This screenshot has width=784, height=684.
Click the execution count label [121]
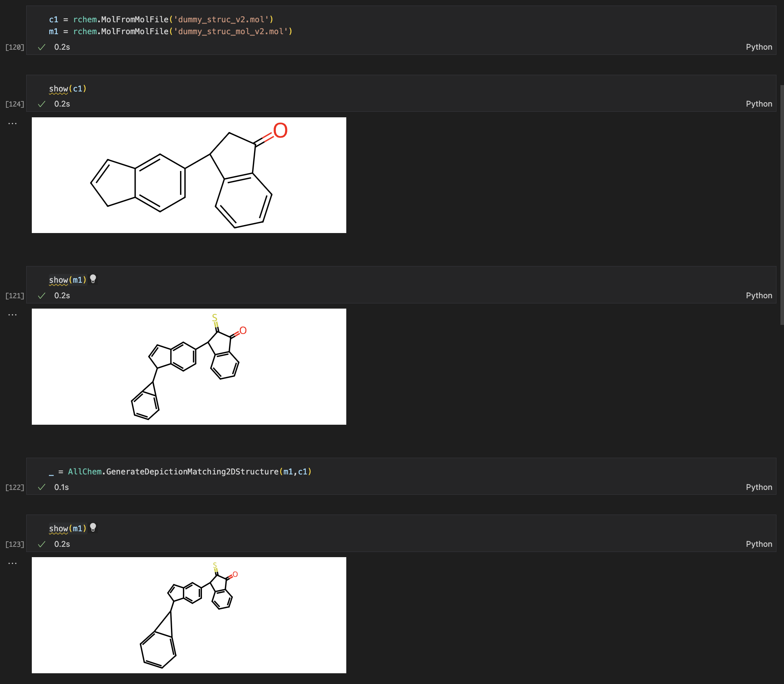(15, 295)
